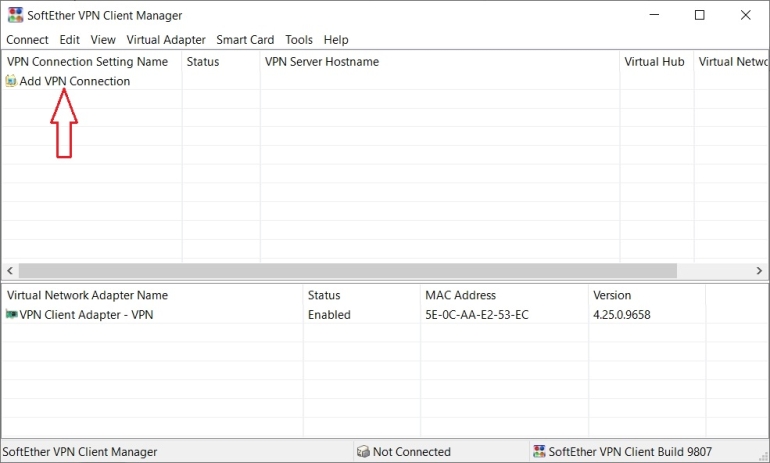Image resolution: width=770 pixels, height=463 pixels.
Task: Sort by VPN Connection Setting Name column
Action: (88, 62)
